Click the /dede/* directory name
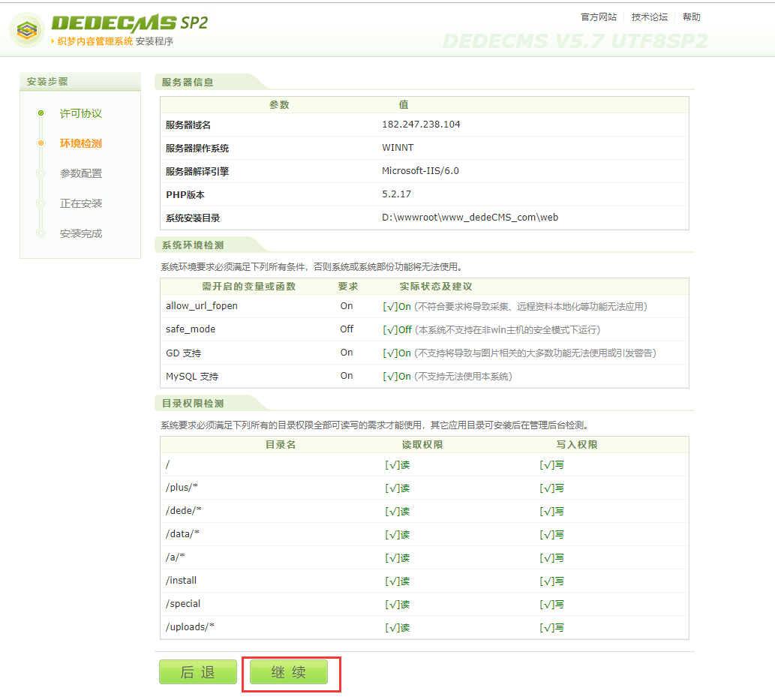Screen dimensions: 775x700 click(x=183, y=511)
